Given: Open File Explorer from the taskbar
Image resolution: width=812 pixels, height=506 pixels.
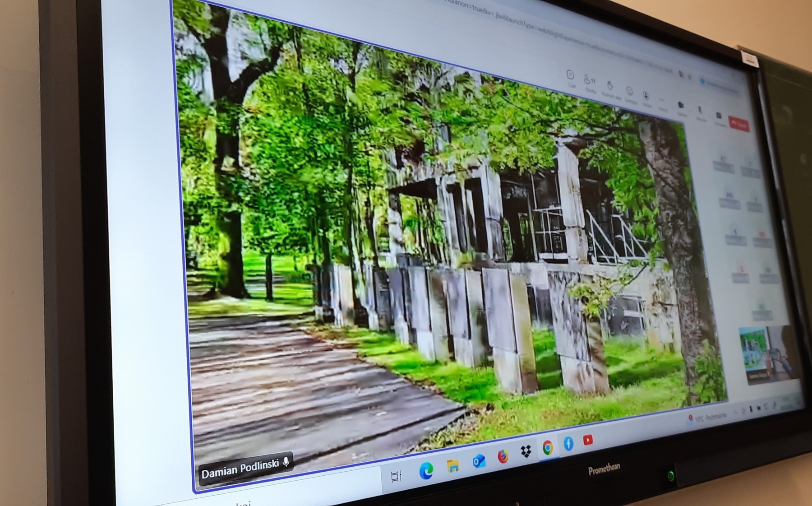Looking at the screenshot, I should (x=453, y=466).
